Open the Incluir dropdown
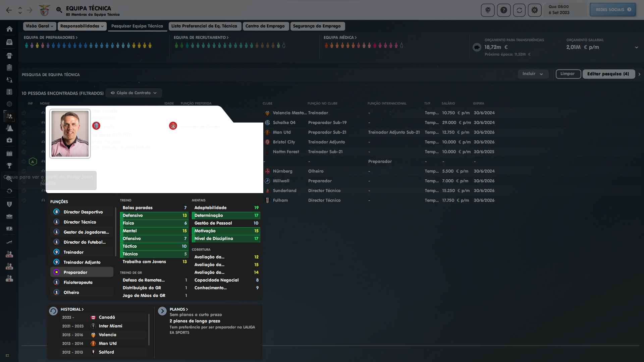644x362 pixels. [533, 74]
